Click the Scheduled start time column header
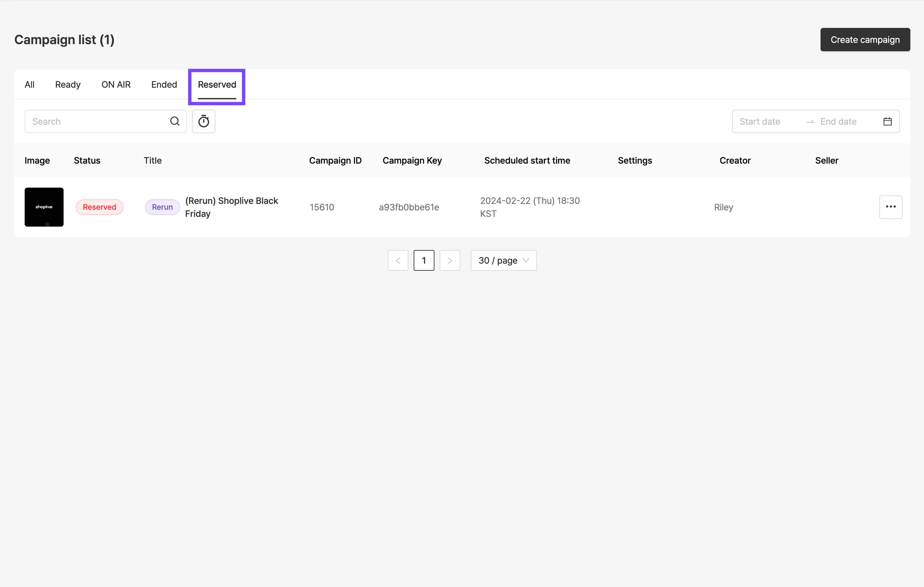Viewport: 924px width, 587px height. pyautogui.click(x=527, y=160)
